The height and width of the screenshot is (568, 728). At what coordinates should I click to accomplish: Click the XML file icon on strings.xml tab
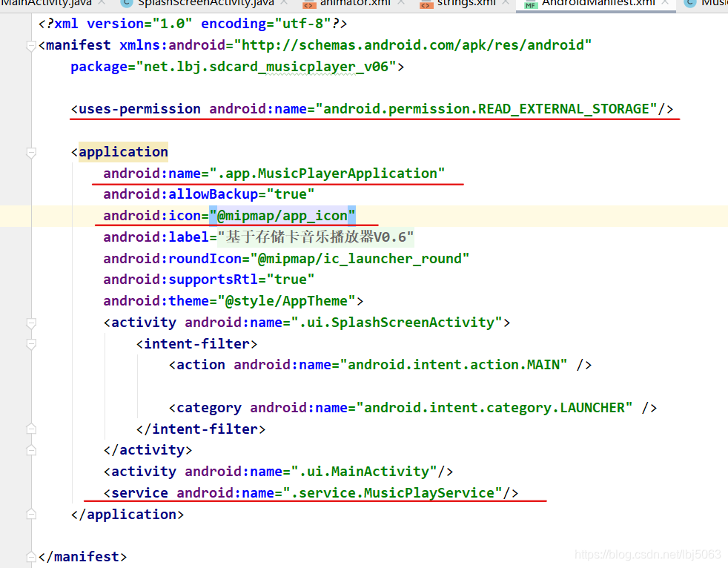point(426,4)
